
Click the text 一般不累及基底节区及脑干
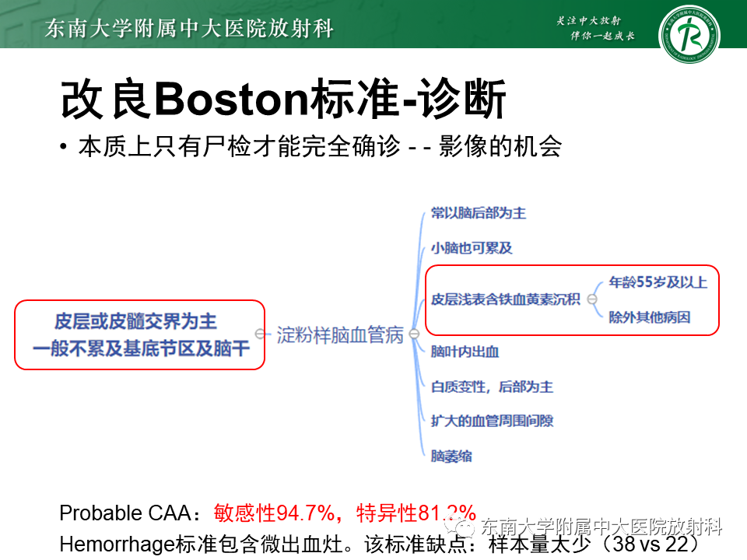141,348
